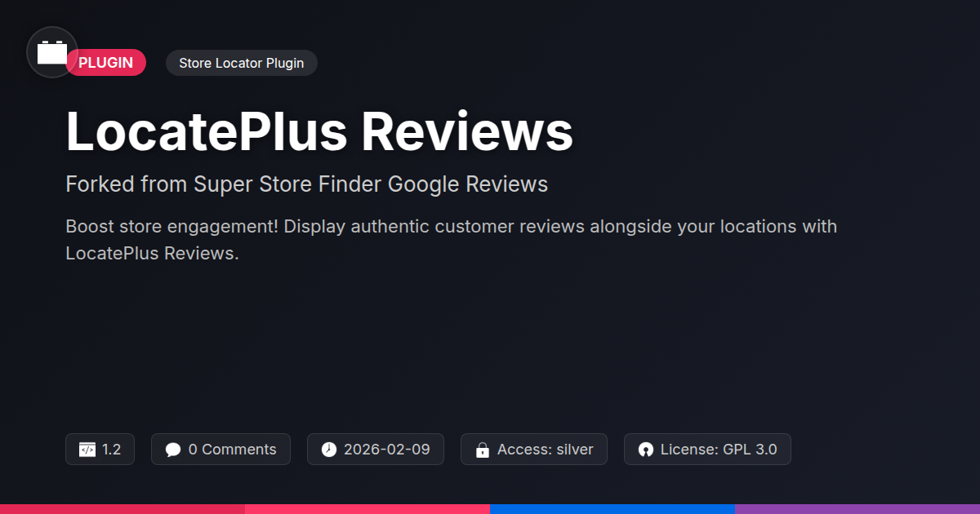This screenshot has width=980, height=514.
Task: Click the purple color strip at bottom right
Action: [x=857, y=509]
